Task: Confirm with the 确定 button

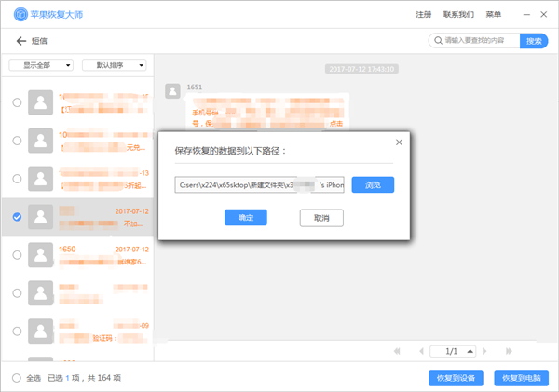Action: pos(246,217)
